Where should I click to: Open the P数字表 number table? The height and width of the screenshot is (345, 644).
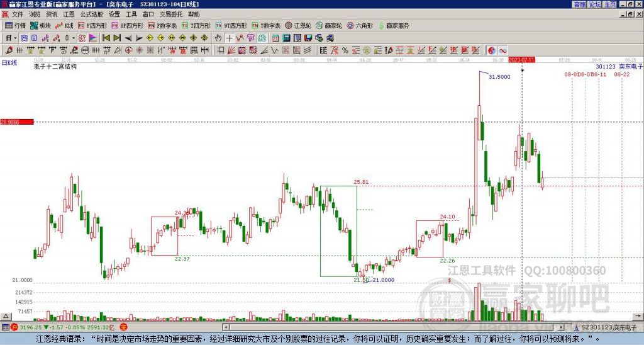tap(162, 25)
